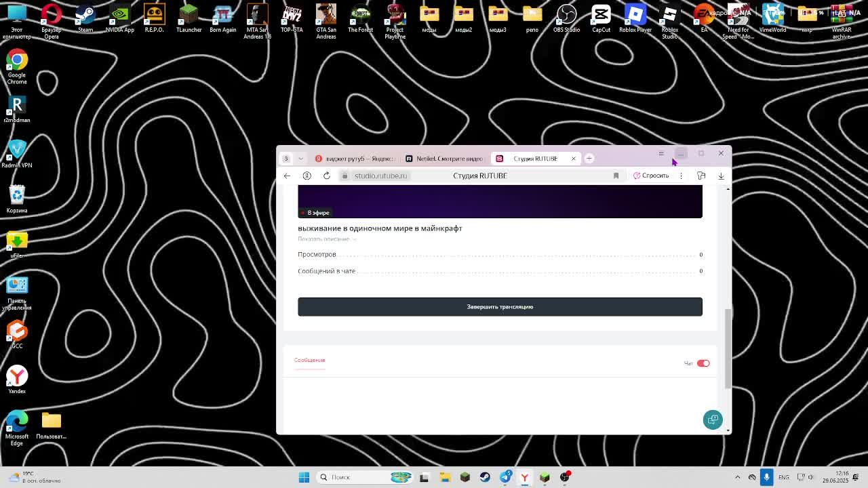The height and width of the screenshot is (488, 868).
Task: Select the Project Playtime desktop icon
Action: tap(395, 21)
